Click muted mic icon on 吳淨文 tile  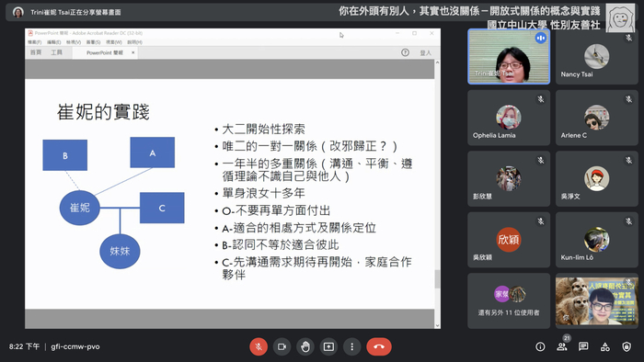click(628, 160)
